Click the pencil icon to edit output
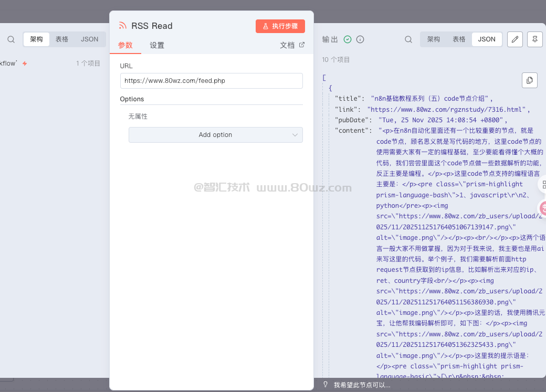This screenshot has height=392, width=546. [515, 39]
